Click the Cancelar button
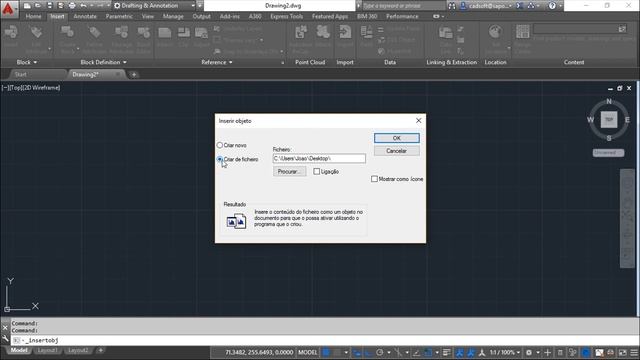The width and height of the screenshot is (640, 360). tap(396, 151)
